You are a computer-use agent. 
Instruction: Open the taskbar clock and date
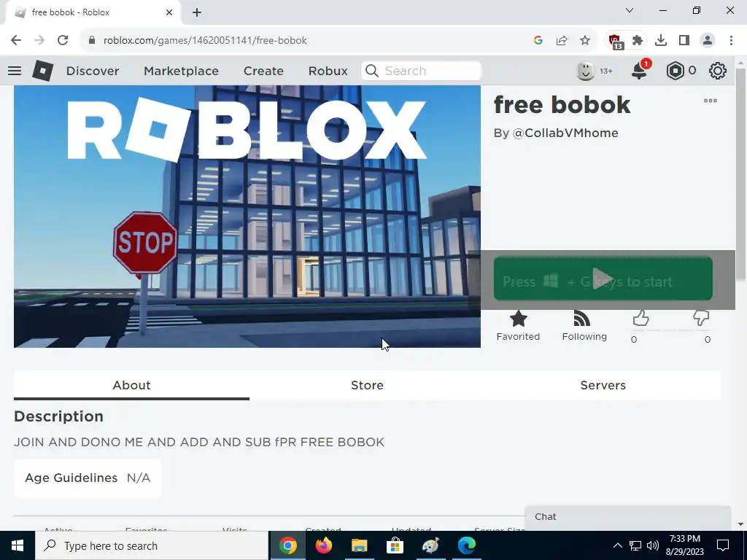pyautogui.click(x=684, y=545)
